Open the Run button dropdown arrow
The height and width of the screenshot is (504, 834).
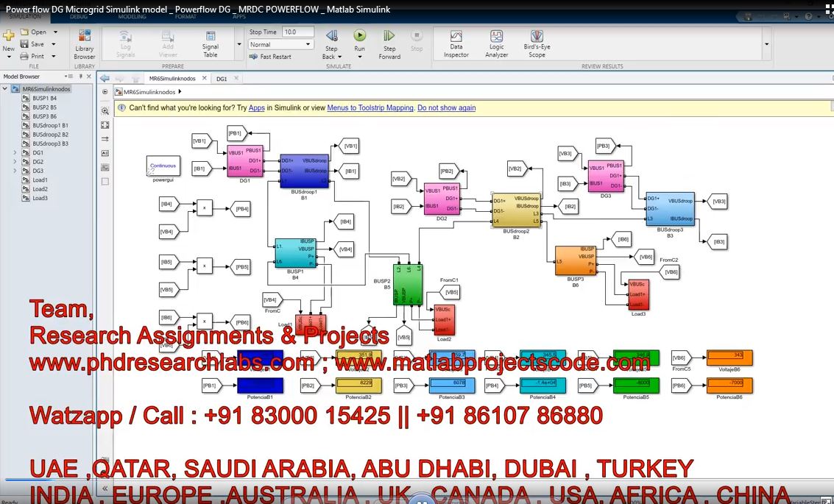(359, 57)
